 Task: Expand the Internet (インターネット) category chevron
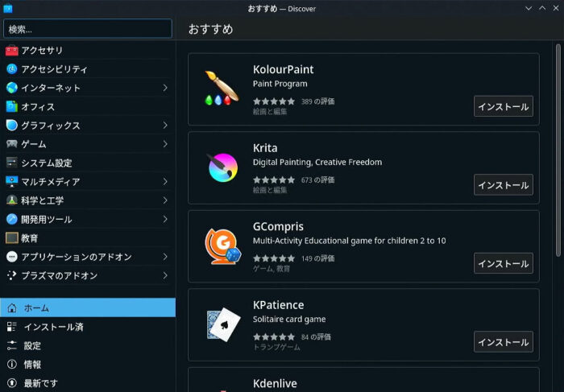(165, 88)
